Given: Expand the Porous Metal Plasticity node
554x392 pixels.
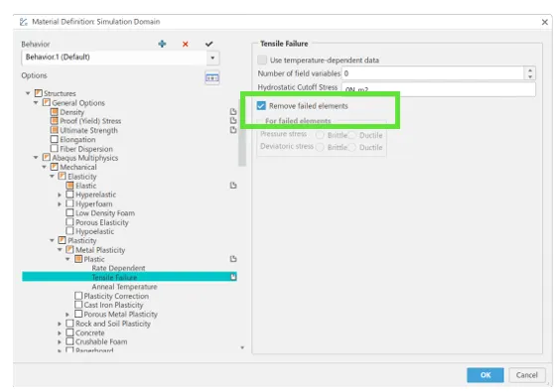Looking at the screenshot, I should (68, 314).
